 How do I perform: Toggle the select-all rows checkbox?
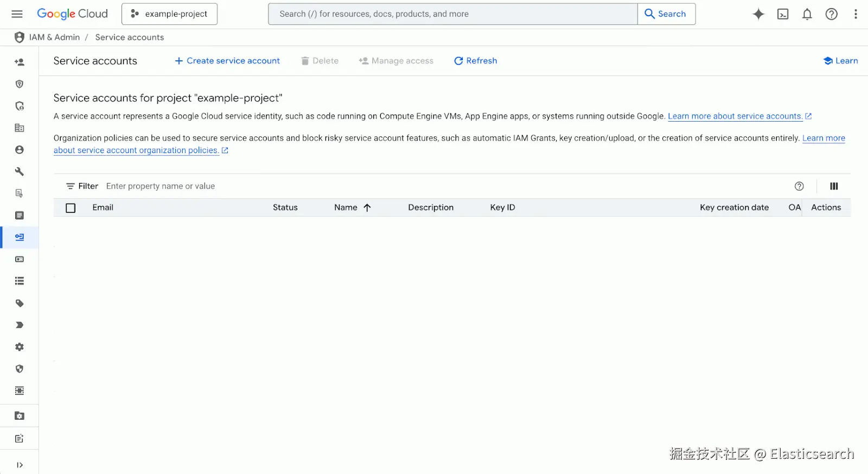pos(71,208)
